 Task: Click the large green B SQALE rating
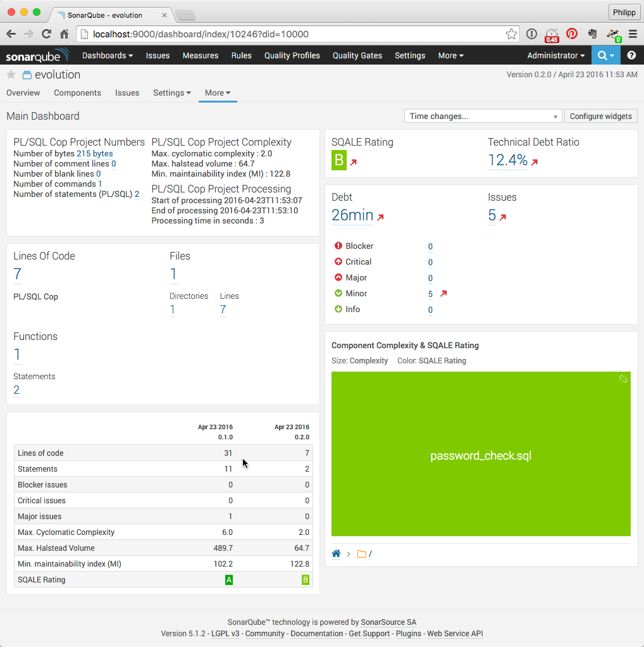pyautogui.click(x=339, y=160)
